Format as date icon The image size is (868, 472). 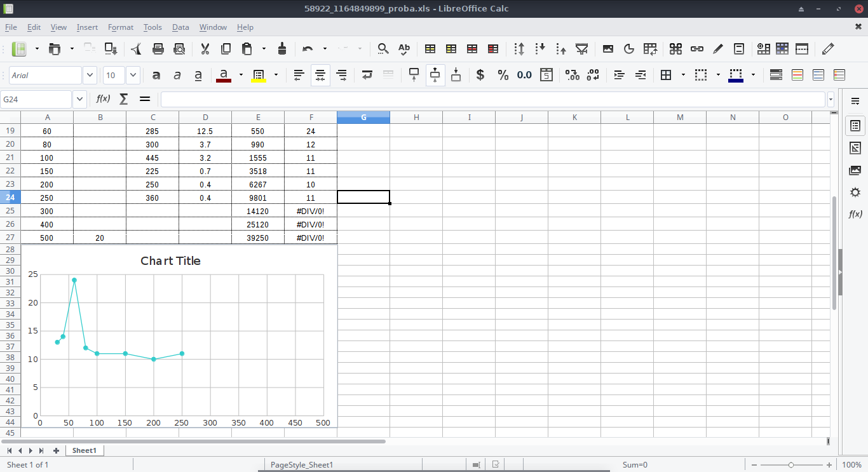click(546, 75)
